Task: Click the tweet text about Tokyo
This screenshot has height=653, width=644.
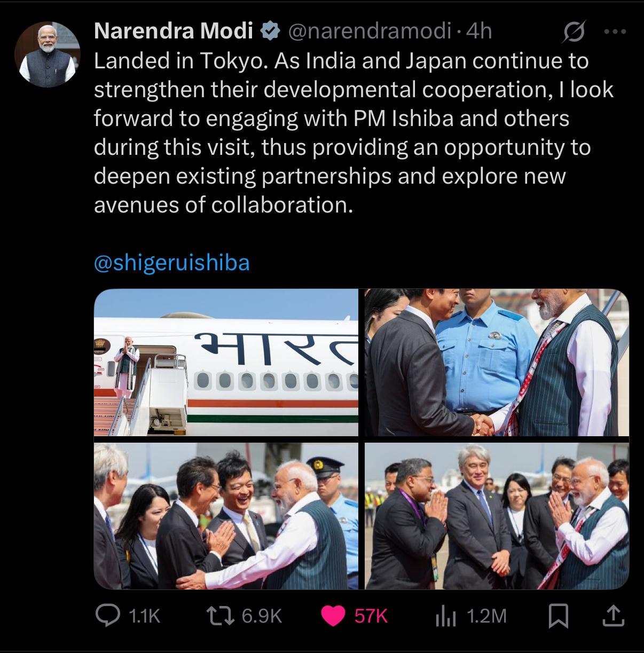Action: point(354,133)
